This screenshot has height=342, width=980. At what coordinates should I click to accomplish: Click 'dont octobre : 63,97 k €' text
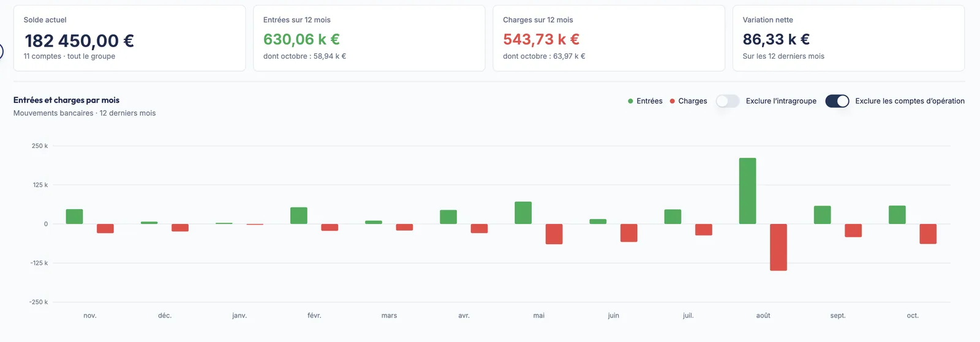[x=544, y=56]
